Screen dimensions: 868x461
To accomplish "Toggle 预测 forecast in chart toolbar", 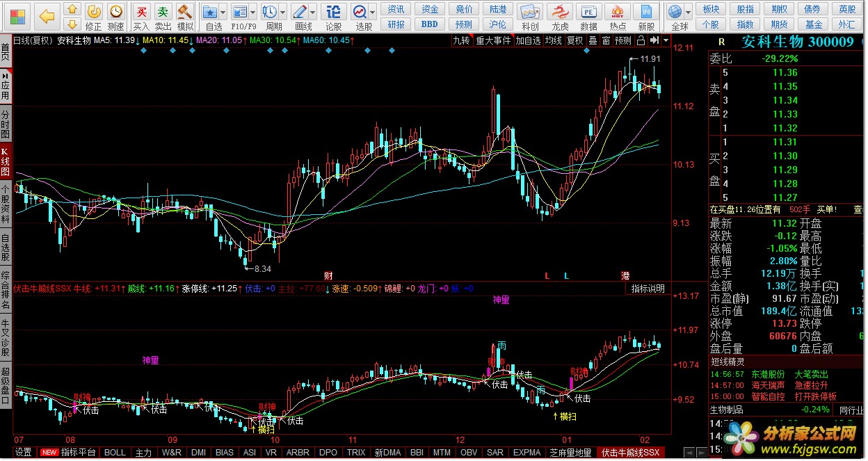I will (x=623, y=40).
